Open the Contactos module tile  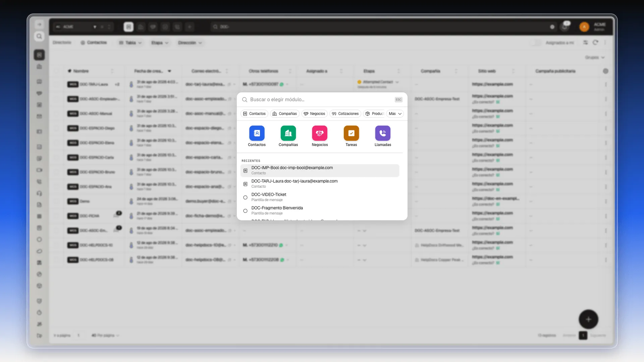point(257,136)
